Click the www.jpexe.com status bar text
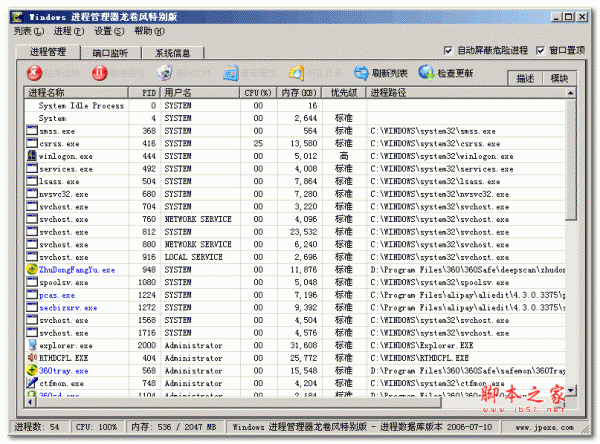The width and height of the screenshot is (600, 444). (x=544, y=427)
